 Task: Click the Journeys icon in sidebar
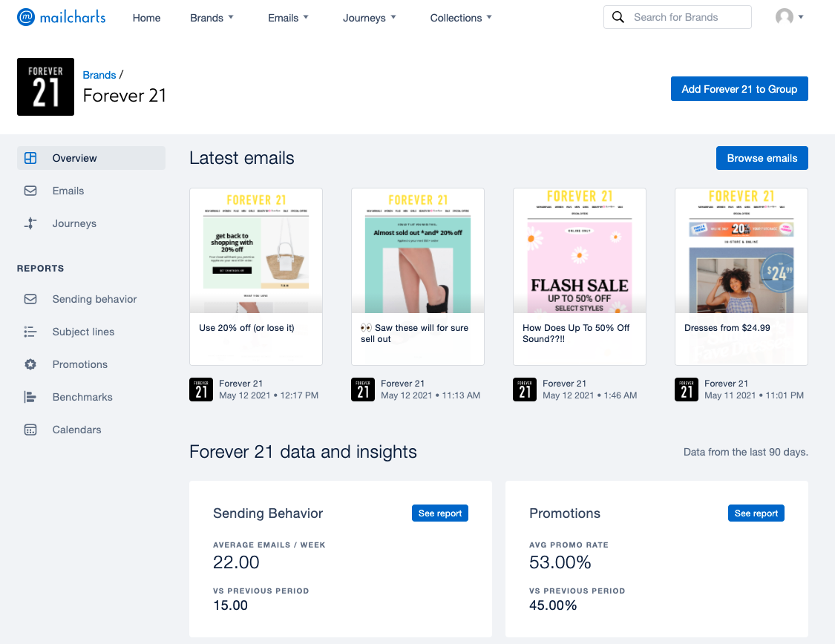coord(30,223)
